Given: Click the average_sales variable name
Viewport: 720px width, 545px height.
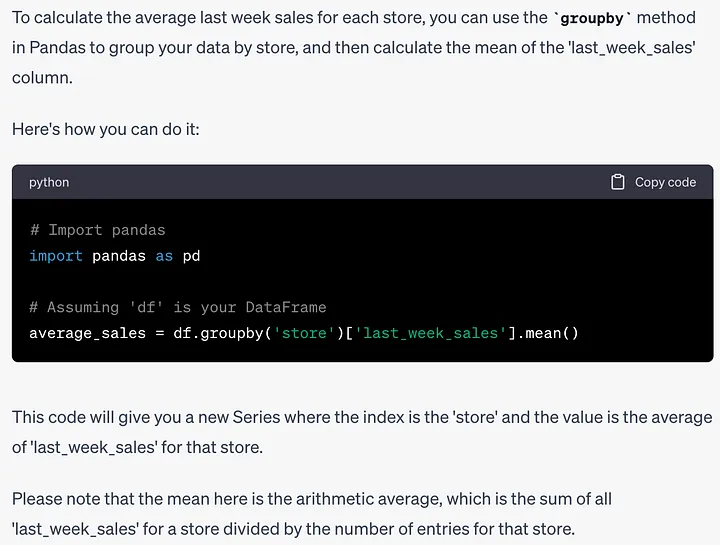Looking at the screenshot, I should (x=87, y=332).
